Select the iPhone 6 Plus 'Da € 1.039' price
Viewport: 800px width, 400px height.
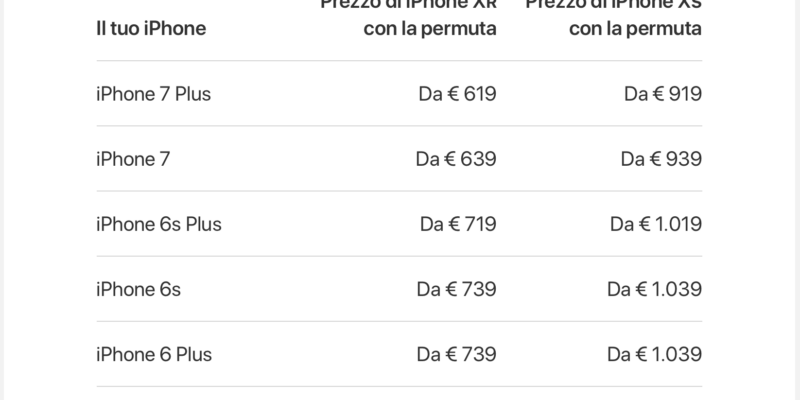pyautogui.click(x=655, y=355)
